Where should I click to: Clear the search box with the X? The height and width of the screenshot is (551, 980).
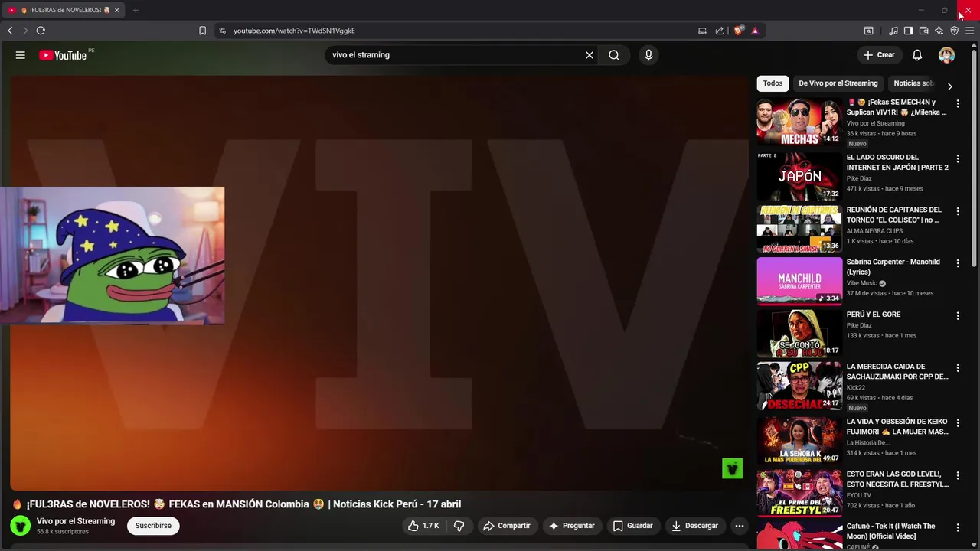pyautogui.click(x=590, y=55)
